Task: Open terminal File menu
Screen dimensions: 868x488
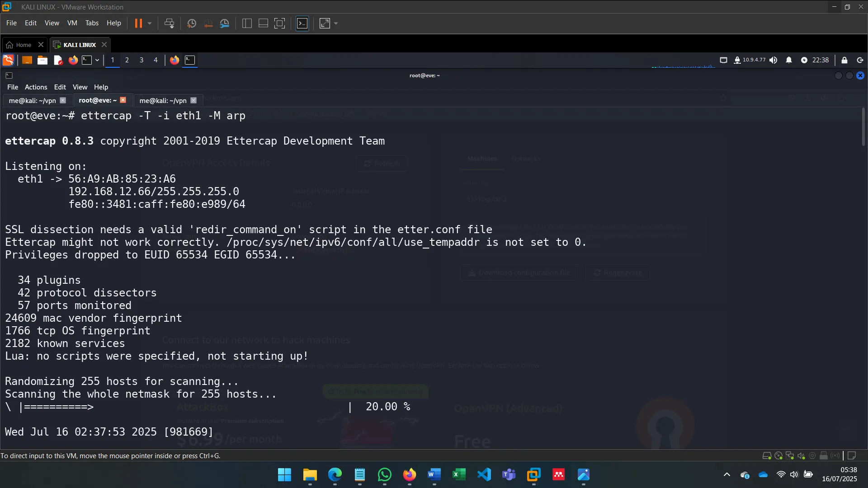Action: click(x=13, y=87)
